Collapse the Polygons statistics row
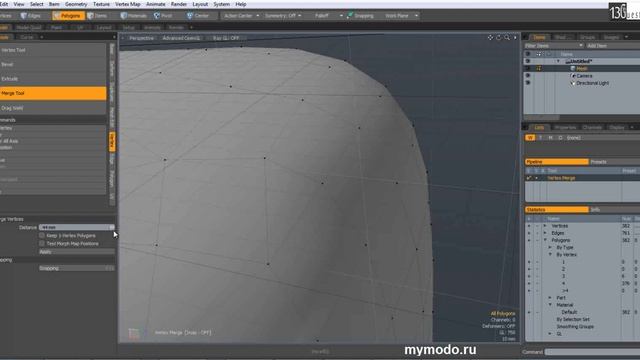This screenshot has height=360, width=640. [x=545, y=240]
